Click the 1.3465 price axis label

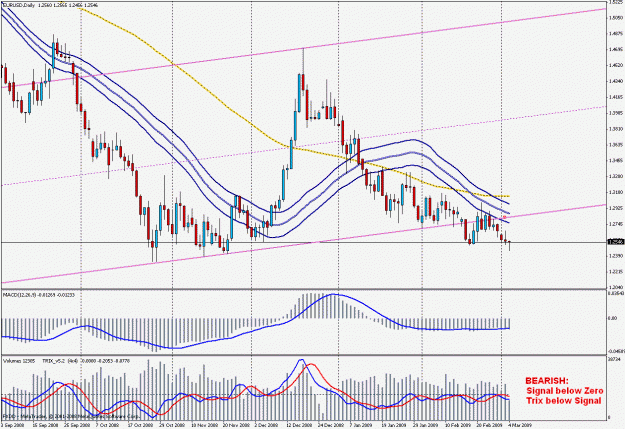tap(617, 160)
